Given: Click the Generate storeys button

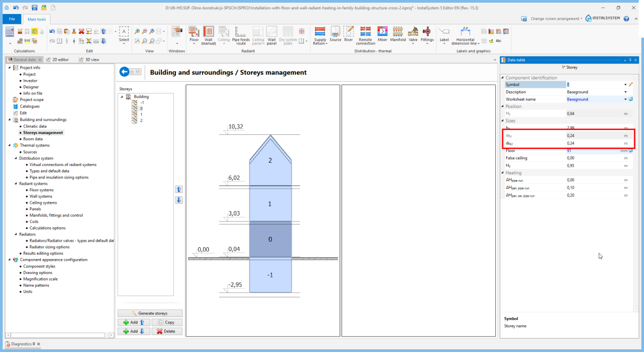Looking at the screenshot, I should (x=150, y=313).
